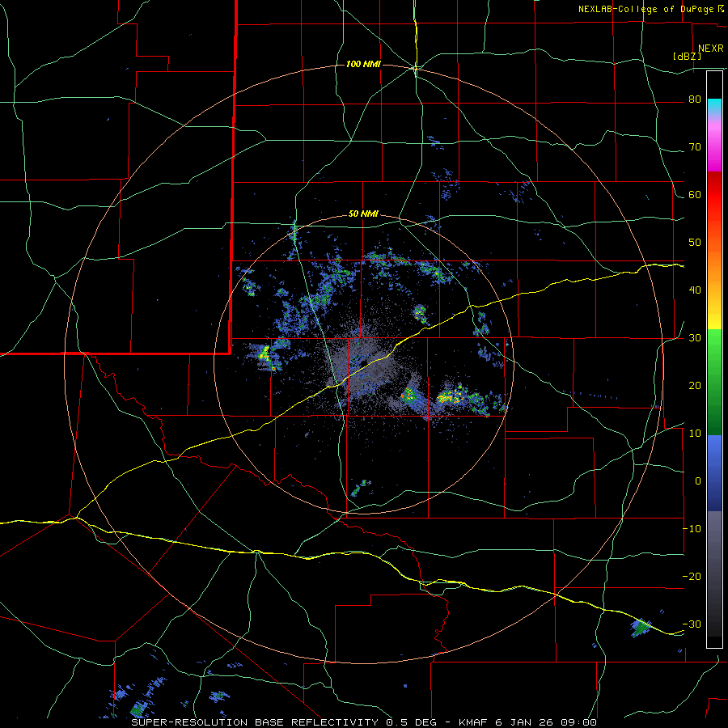The image size is (728, 728).
Task: Click the -30 value on dBZ scale
Action: tap(692, 624)
